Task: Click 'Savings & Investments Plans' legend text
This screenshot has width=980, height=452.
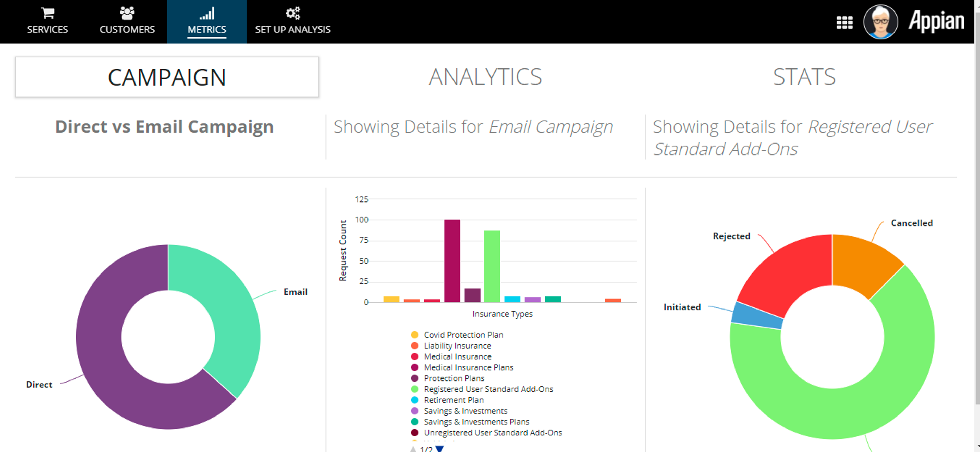Action: [x=477, y=422]
